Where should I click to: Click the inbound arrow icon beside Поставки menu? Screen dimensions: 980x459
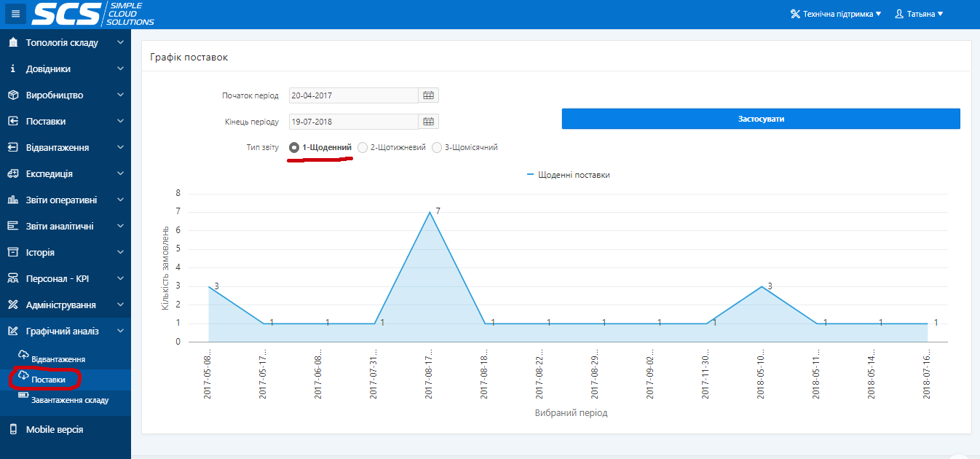tap(12, 122)
